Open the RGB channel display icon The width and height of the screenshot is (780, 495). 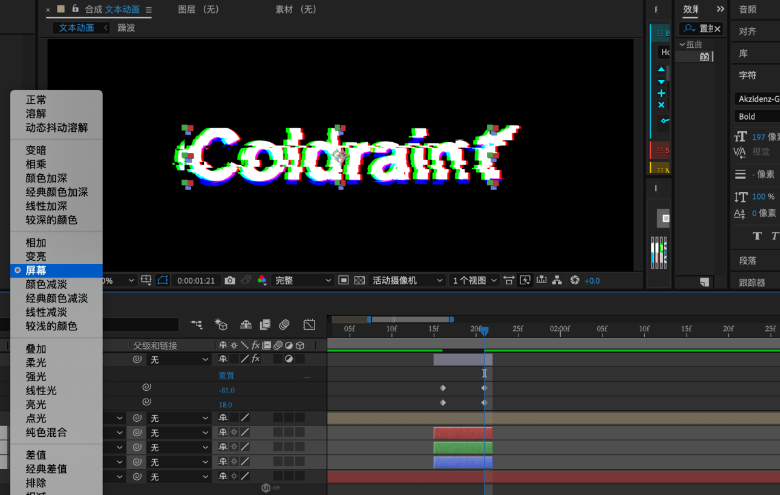tap(262, 281)
